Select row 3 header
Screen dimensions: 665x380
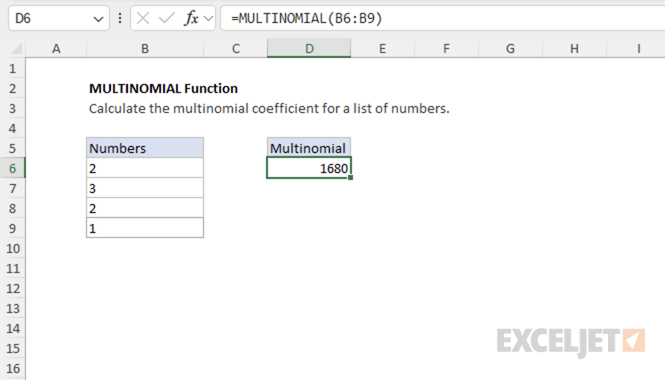[13, 108]
